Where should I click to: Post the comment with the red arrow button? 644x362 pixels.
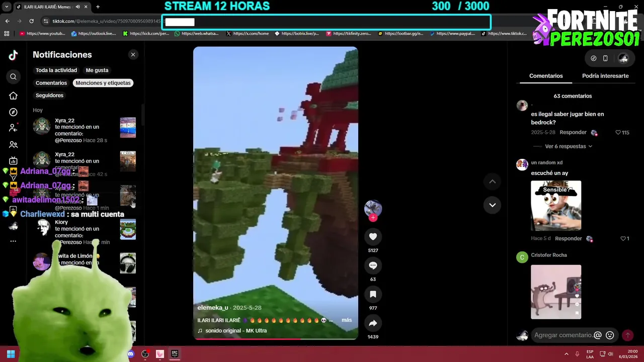click(627, 335)
